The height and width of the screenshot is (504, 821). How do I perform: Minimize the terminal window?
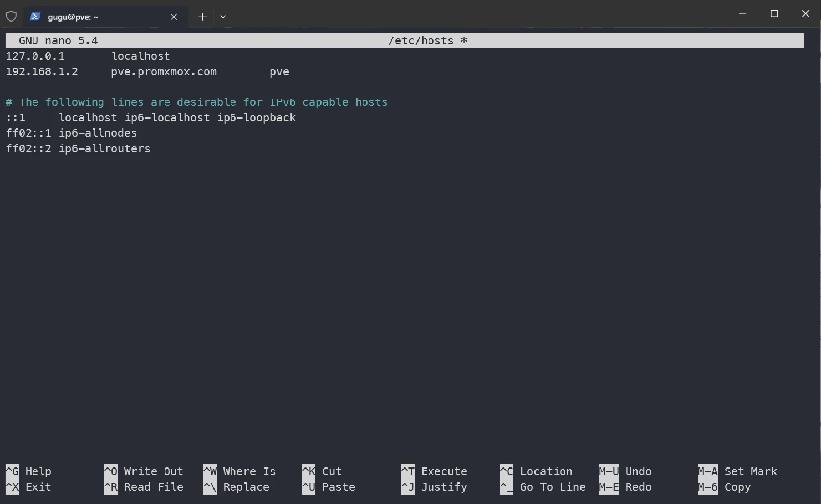742,14
